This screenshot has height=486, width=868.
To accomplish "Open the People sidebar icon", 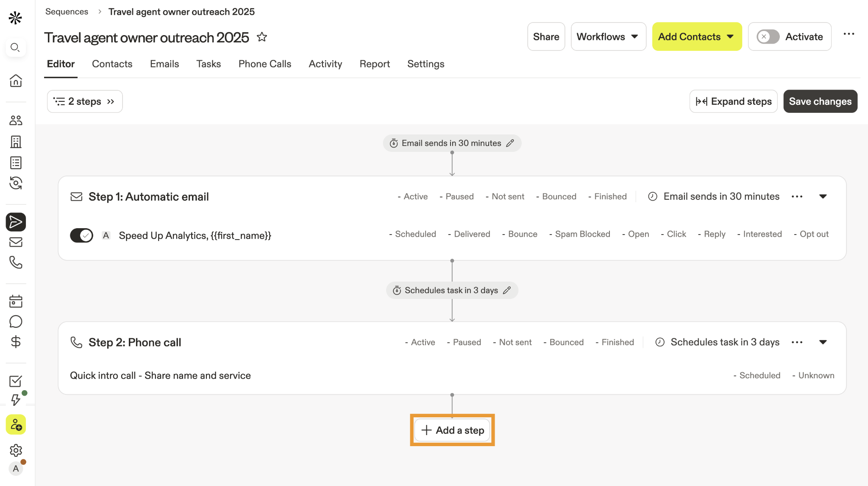I will [x=16, y=120].
